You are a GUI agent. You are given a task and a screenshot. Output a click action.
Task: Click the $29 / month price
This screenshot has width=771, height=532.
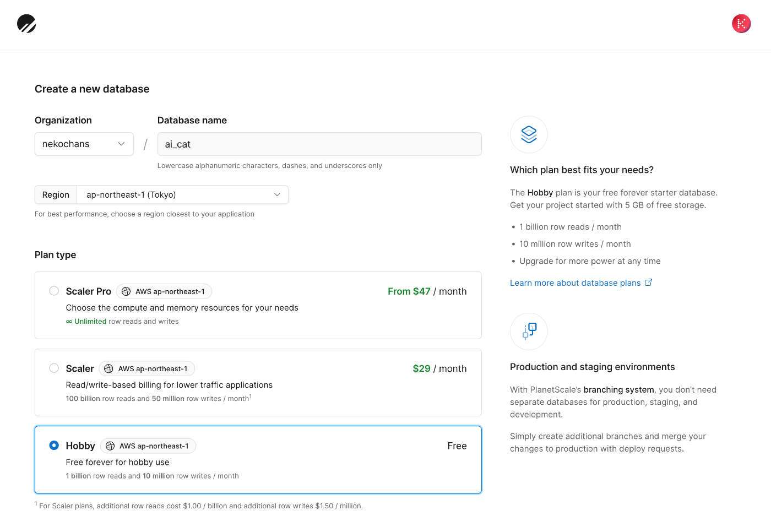(439, 368)
